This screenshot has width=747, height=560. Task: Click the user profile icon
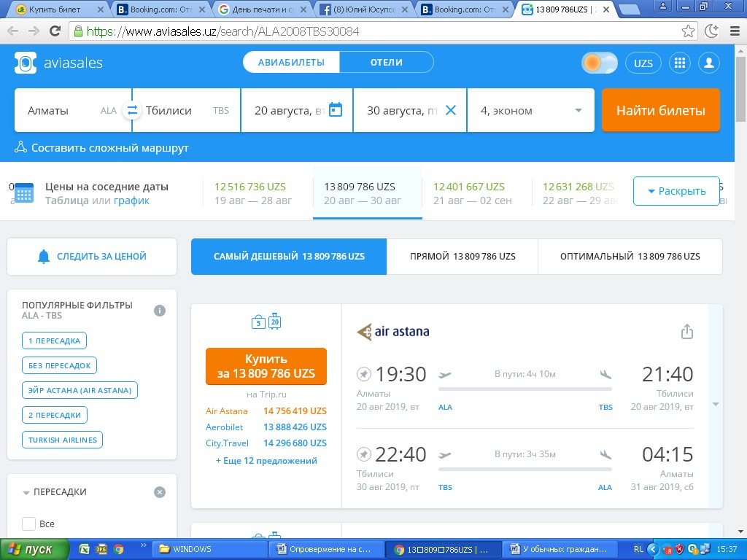pyautogui.click(x=708, y=63)
